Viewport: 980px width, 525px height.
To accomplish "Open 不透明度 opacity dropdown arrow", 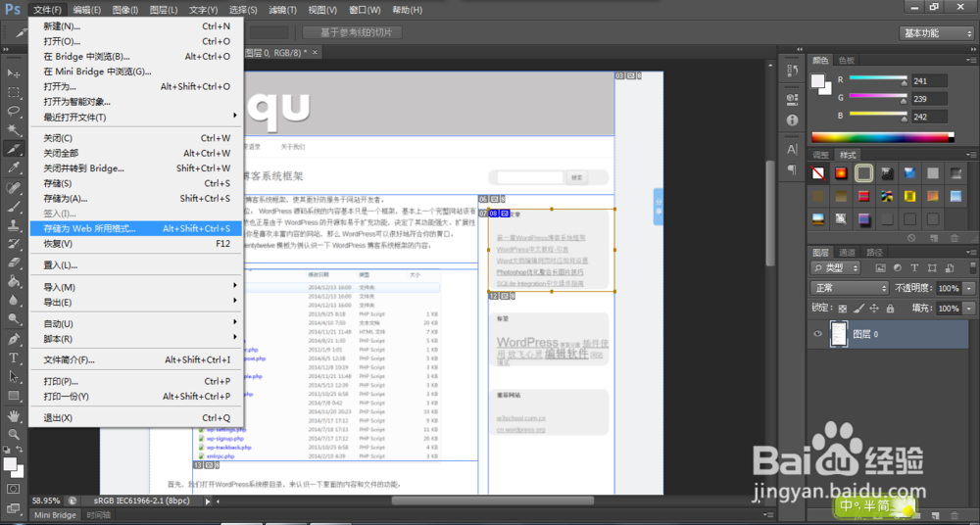I will 969,288.
